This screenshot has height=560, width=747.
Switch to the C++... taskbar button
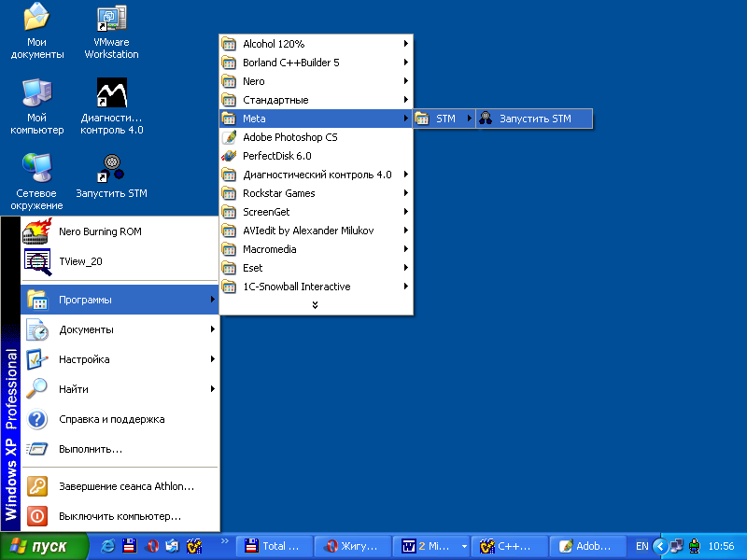pyautogui.click(x=509, y=546)
